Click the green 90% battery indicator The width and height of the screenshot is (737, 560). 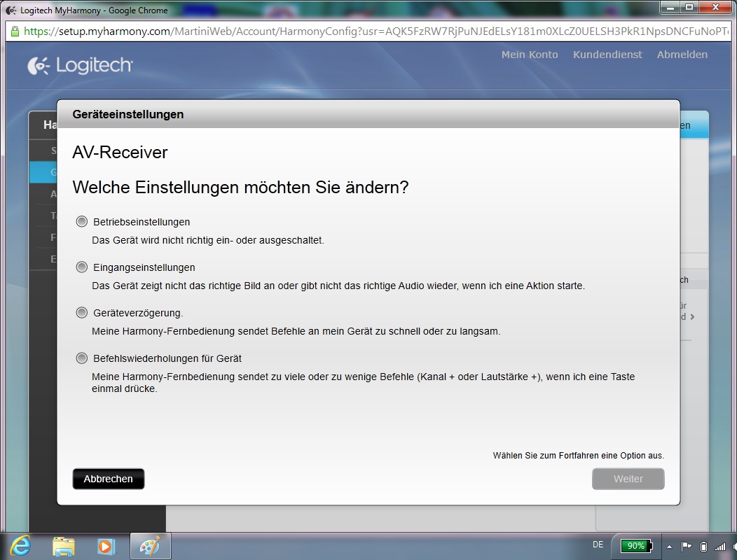tap(636, 546)
